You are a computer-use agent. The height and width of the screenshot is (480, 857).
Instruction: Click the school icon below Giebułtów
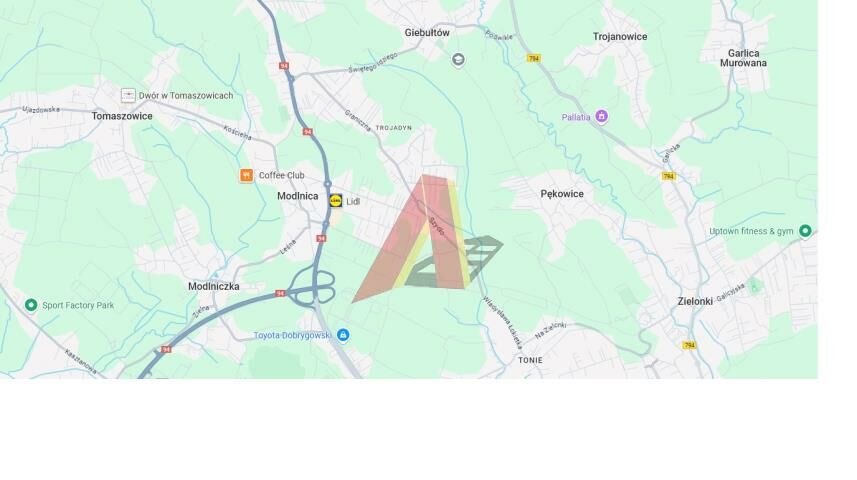459,59
